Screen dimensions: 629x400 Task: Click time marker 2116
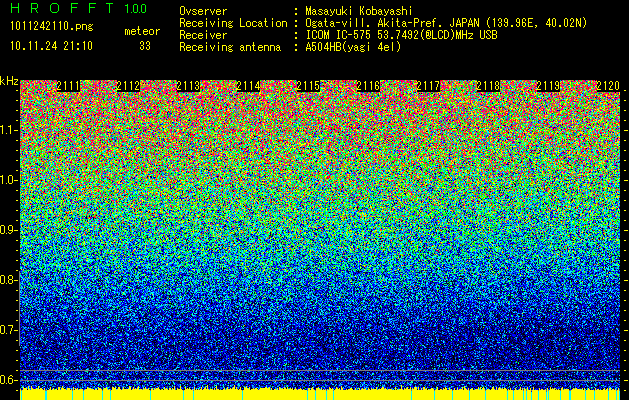pyautogui.click(x=368, y=86)
